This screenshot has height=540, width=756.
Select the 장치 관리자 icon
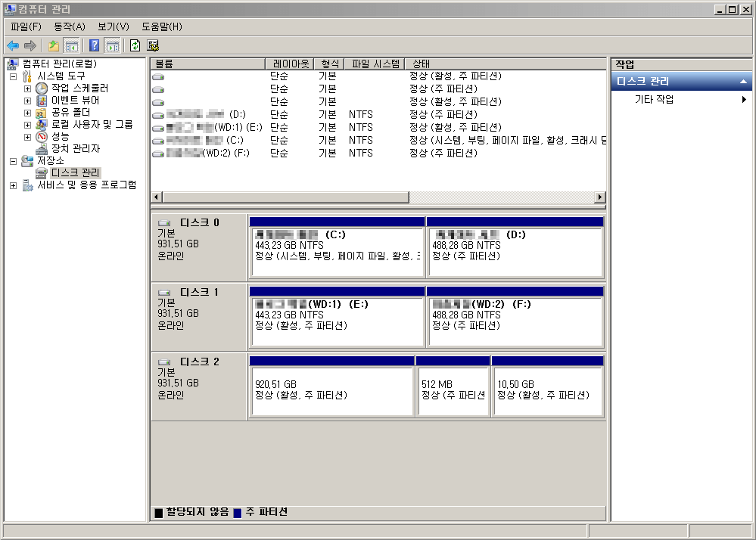click(x=42, y=149)
